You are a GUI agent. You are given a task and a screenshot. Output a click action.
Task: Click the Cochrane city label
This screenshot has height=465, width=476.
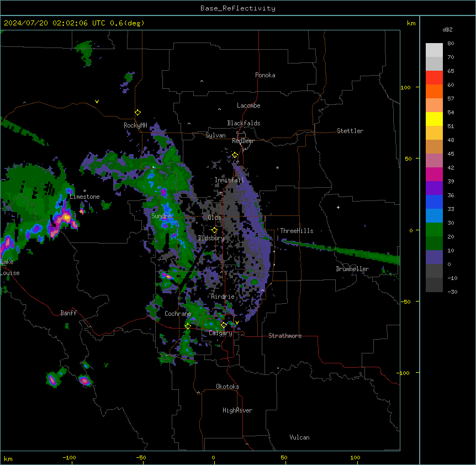click(x=178, y=314)
